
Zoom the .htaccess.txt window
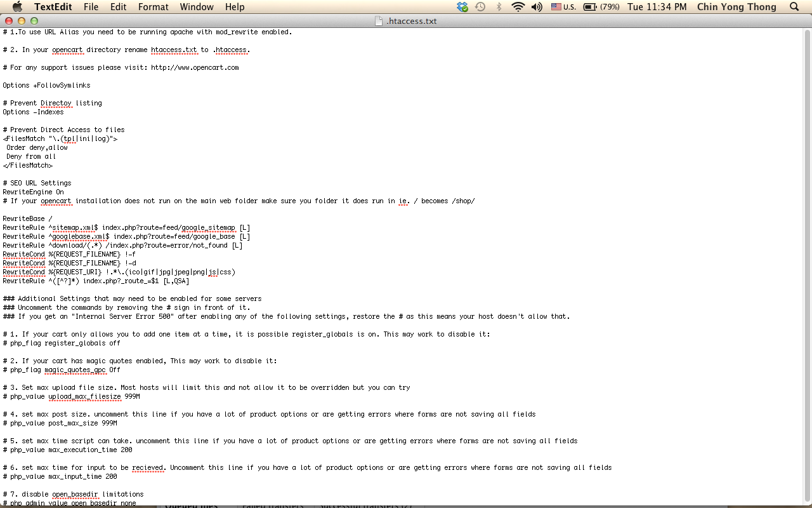click(x=34, y=21)
